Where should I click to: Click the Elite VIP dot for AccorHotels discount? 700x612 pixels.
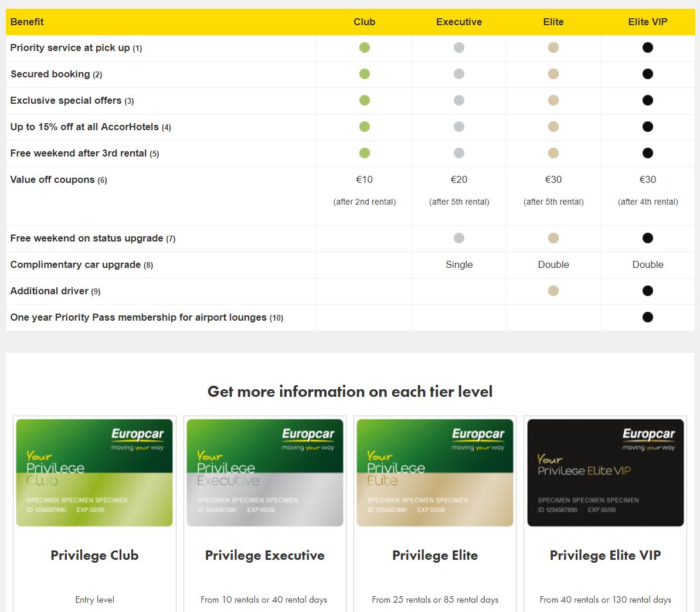648,127
